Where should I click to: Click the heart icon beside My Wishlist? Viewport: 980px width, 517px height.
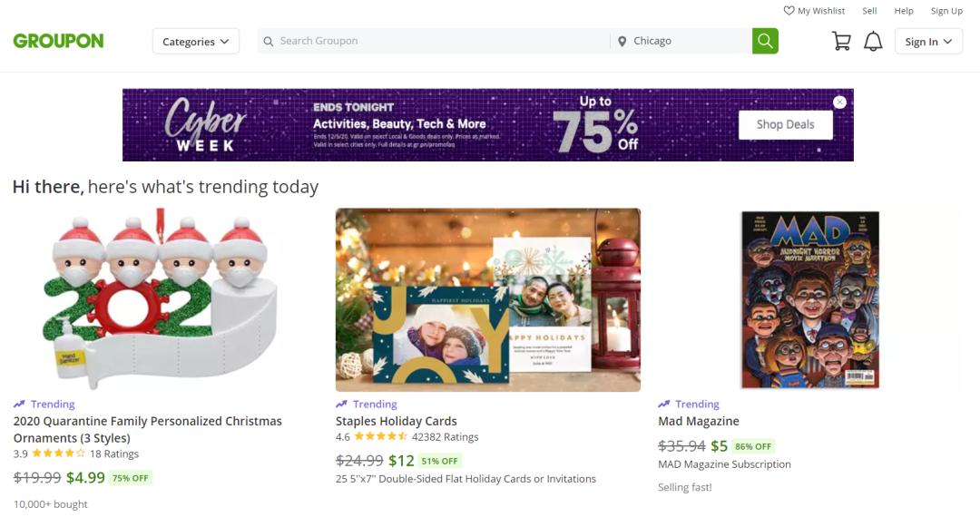[x=789, y=11]
